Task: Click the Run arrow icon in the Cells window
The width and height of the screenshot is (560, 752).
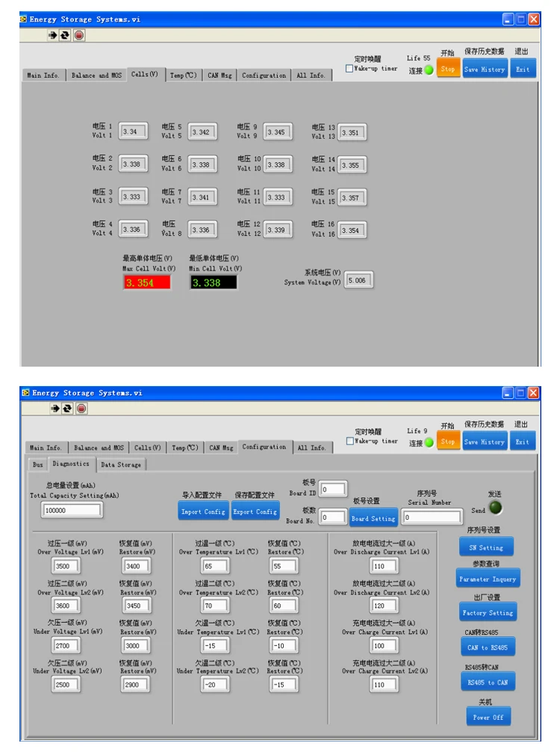Action: [53, 35]
